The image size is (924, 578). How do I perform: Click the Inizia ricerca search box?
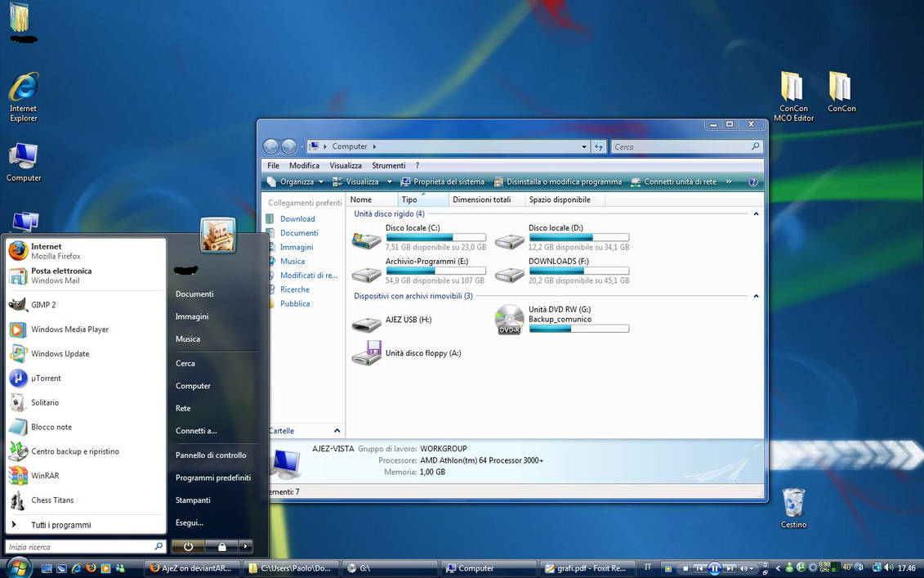pos(86,547)
